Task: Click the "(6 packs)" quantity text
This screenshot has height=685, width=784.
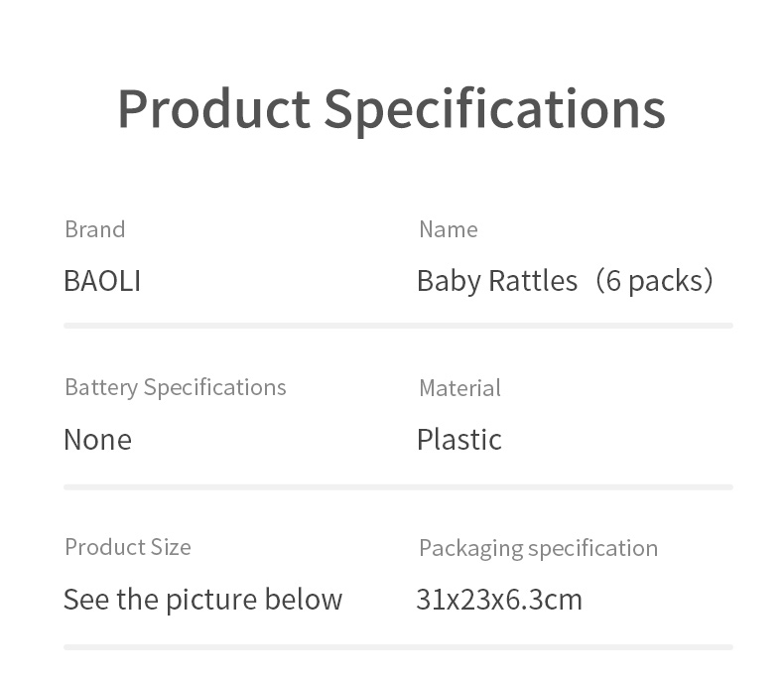Action: (654, 281)
